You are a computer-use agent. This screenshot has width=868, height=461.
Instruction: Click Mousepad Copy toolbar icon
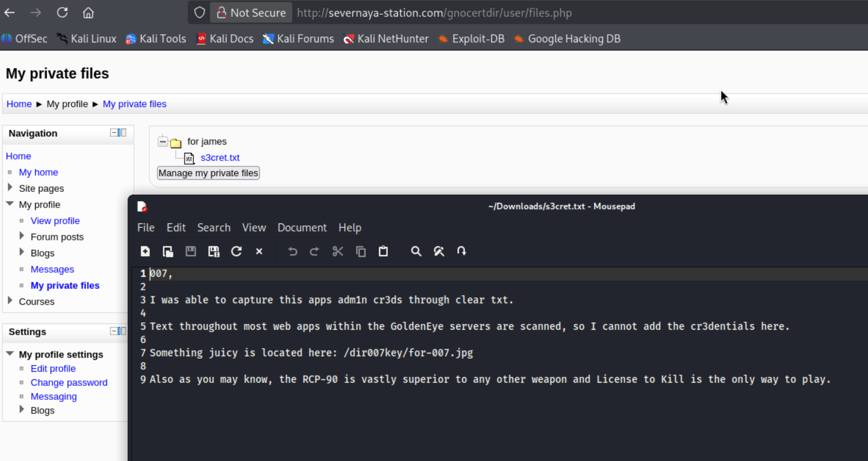coord(361,252)
